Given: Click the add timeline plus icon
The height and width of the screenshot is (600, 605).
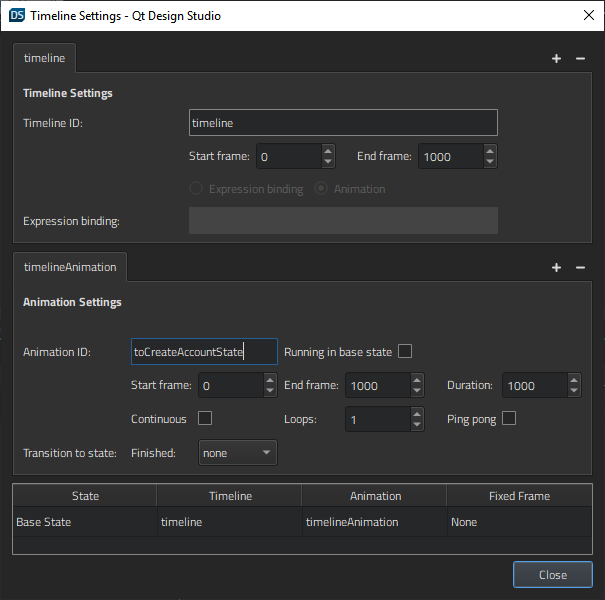Looking at the screenshot, I should pos(557,58).
